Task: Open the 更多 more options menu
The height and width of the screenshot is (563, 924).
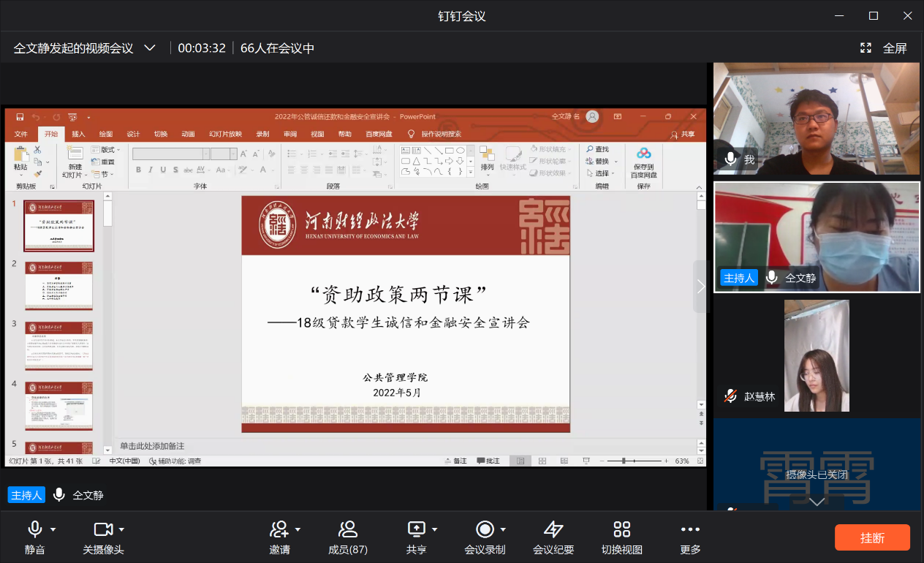Action: click(x=690, y=537)
